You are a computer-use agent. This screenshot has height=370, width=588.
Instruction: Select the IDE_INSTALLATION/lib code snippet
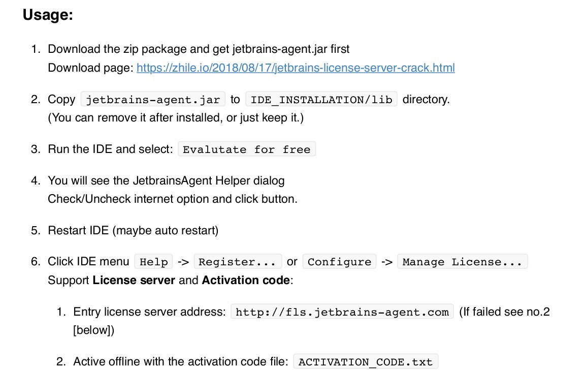(321, 100)
